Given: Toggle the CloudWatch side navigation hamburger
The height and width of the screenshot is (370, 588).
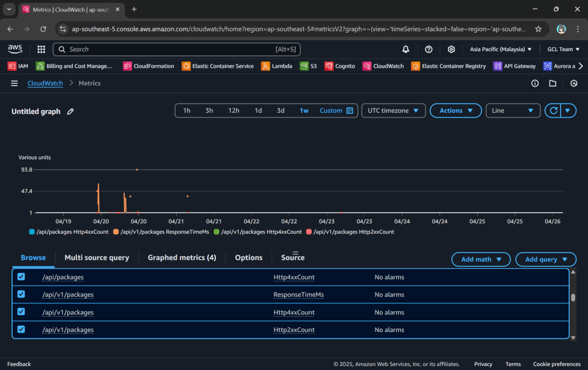Looking at the screenshot, I should coord(14,83).
